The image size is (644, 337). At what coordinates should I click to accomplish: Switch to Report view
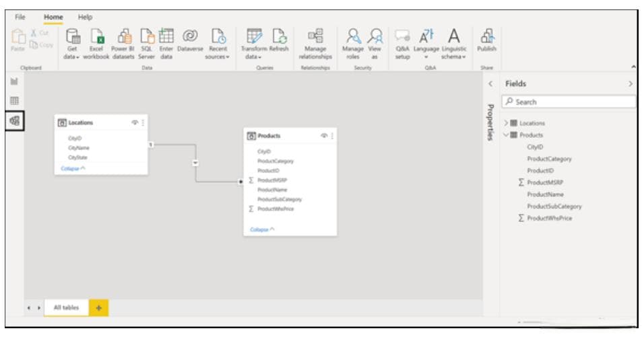coord(14,81)
